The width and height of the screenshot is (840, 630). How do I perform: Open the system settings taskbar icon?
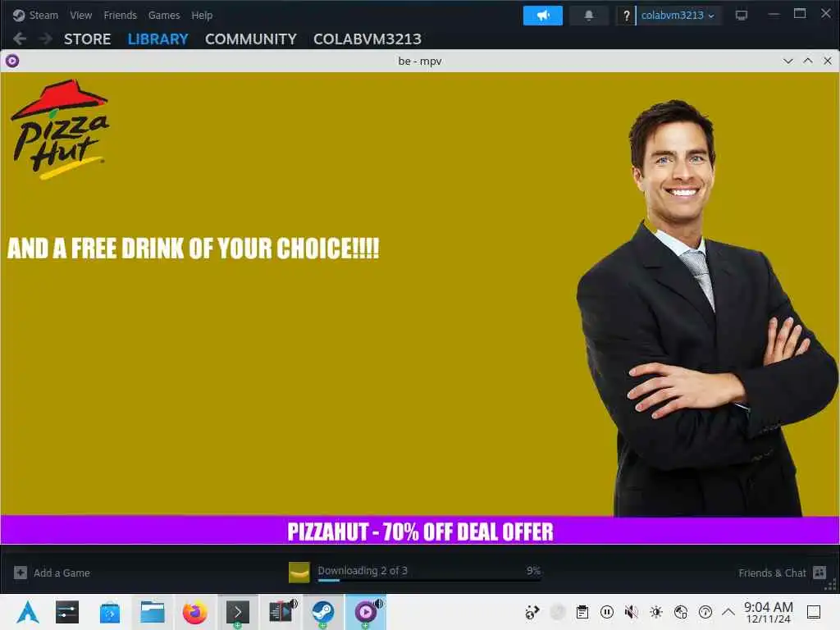pos(67,612)
